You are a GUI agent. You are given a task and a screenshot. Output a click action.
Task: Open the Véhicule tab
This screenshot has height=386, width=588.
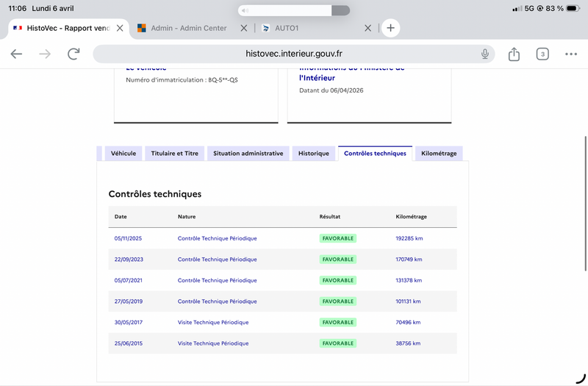(x=123, y=154)
